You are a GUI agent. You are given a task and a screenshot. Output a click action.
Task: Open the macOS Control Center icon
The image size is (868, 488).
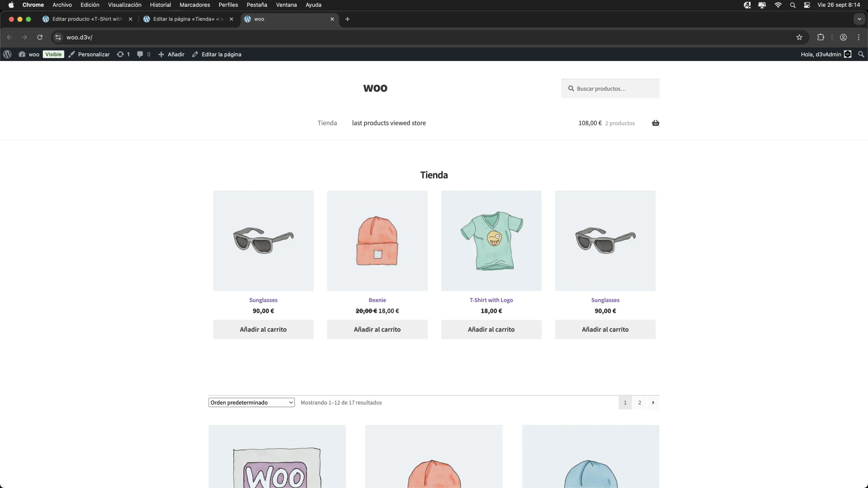point(807,5)
